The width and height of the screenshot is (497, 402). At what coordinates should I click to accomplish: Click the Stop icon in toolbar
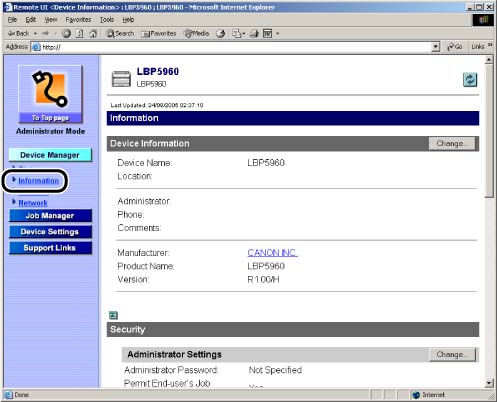[66, 33]
